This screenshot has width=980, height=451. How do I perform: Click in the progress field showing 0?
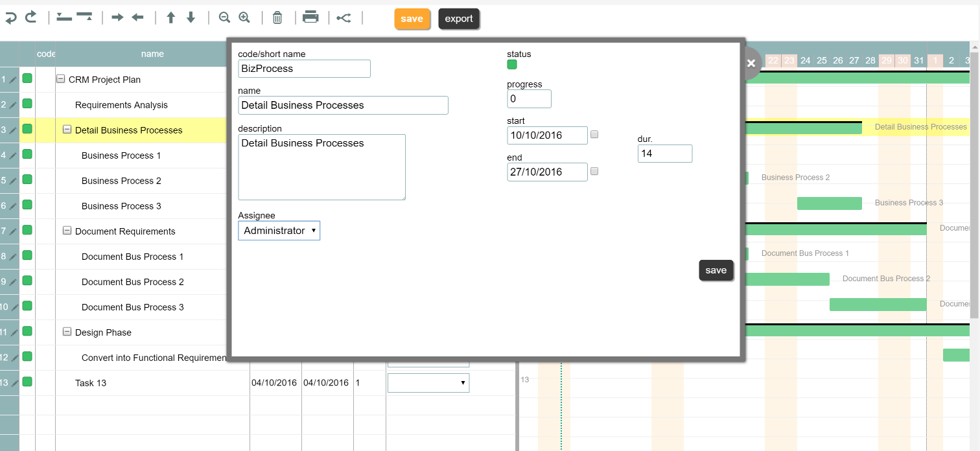pyautogui.click(x=529, y=99)
